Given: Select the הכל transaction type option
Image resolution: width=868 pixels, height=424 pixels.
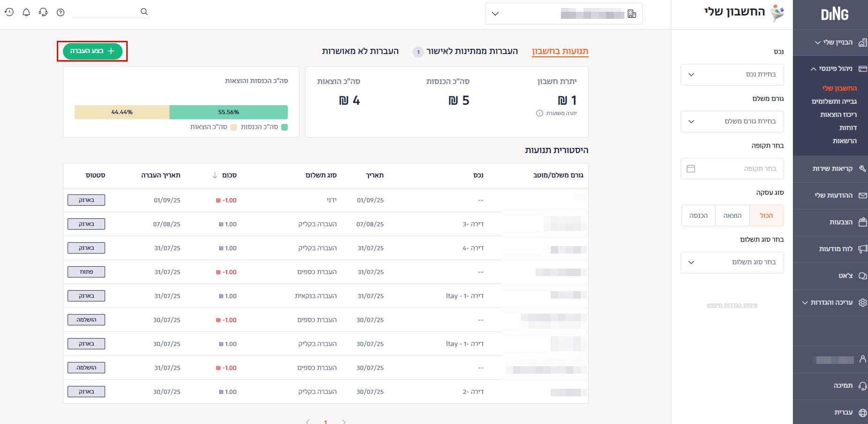Looking at the screenshot, I should [766, 216].
